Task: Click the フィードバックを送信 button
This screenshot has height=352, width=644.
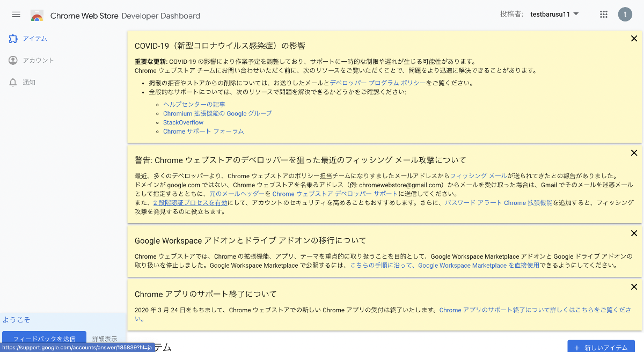Action: [44, 339]
